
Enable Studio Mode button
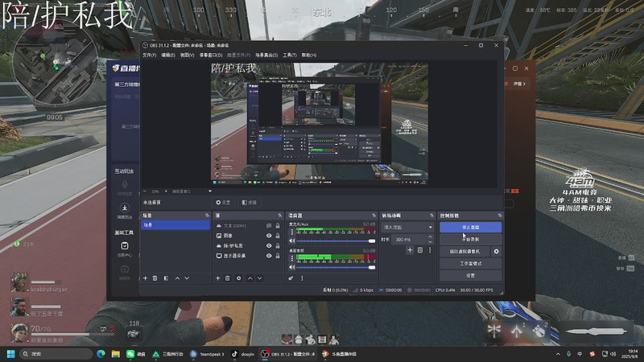pyautogui.click(x=470, y=264)
